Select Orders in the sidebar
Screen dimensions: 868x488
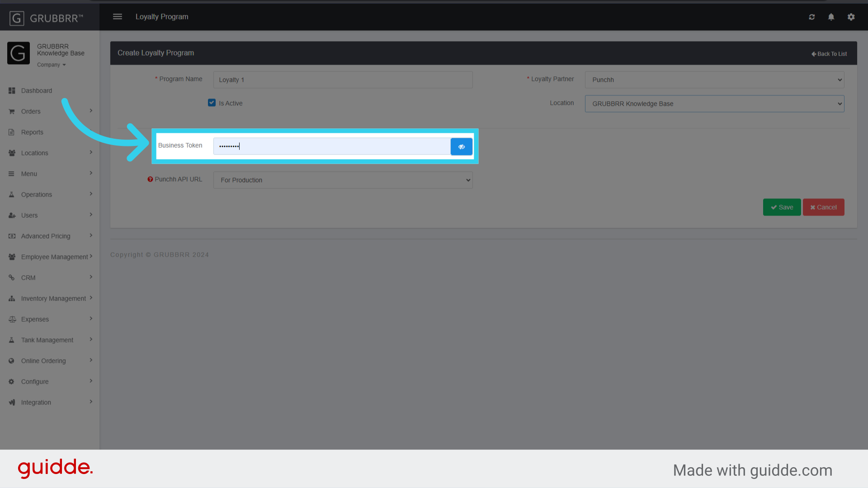click(31, 112)
